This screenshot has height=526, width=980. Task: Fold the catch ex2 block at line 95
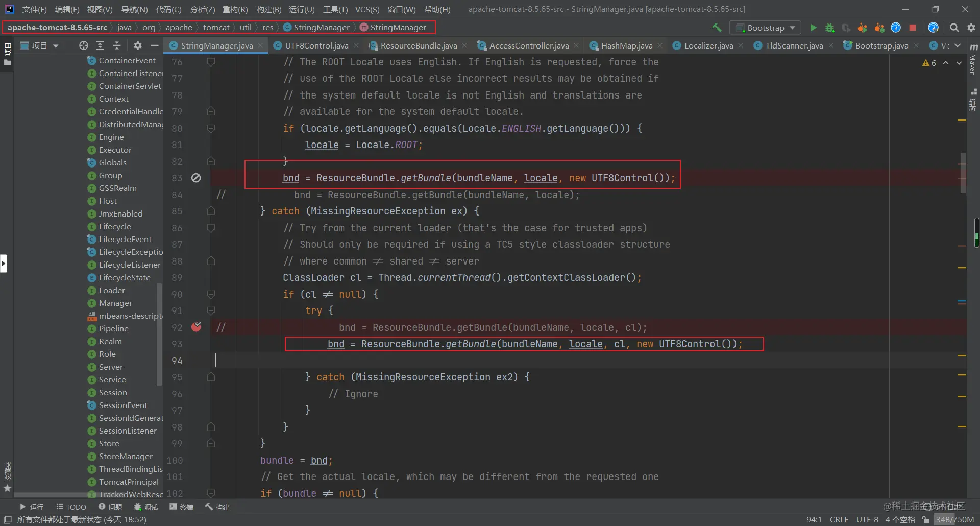pyautogui.click(x=211, y=377)
